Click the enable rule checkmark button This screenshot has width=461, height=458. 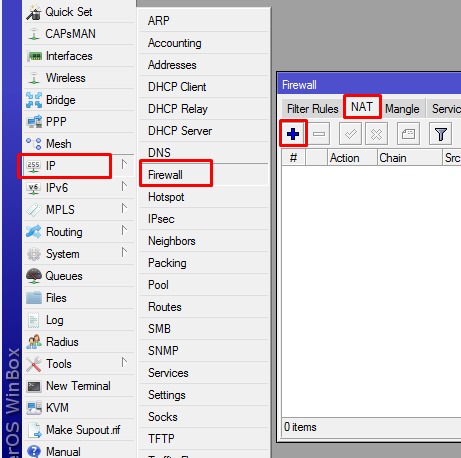(x=350, y=134)
